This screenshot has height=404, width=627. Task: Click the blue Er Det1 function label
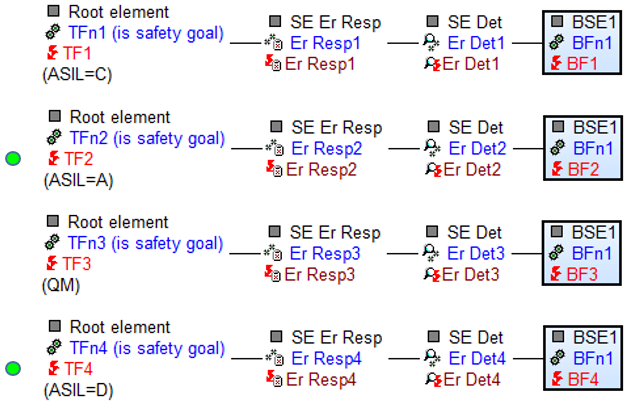pos(476,43)
